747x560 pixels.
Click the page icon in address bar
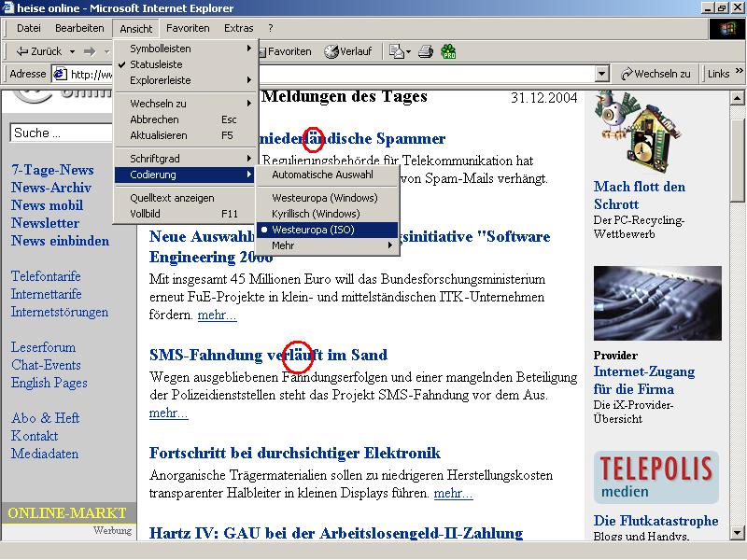[60, 74]
